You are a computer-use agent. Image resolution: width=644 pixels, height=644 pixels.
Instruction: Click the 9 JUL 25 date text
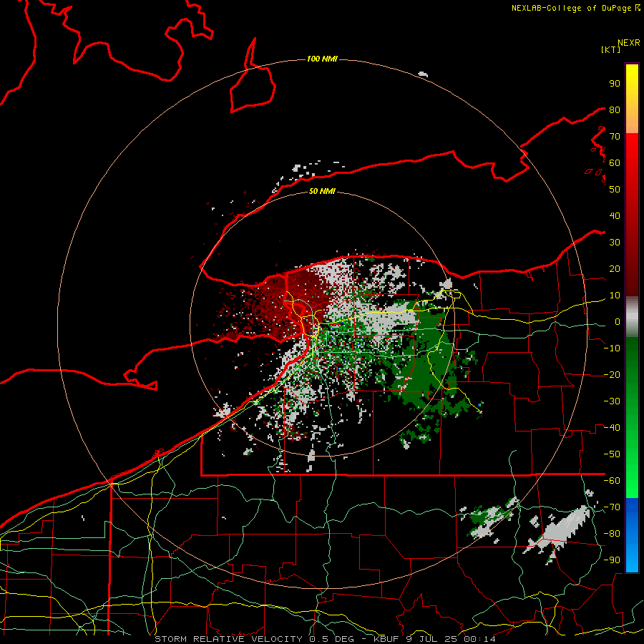pyautogui.click(x=431, y=639)
